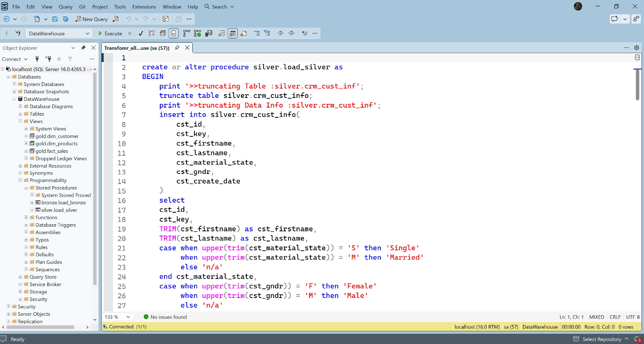Click the Change Connection icon beside database dropdown
Viewport: 644px width, 344px height.
pos(18,33)
